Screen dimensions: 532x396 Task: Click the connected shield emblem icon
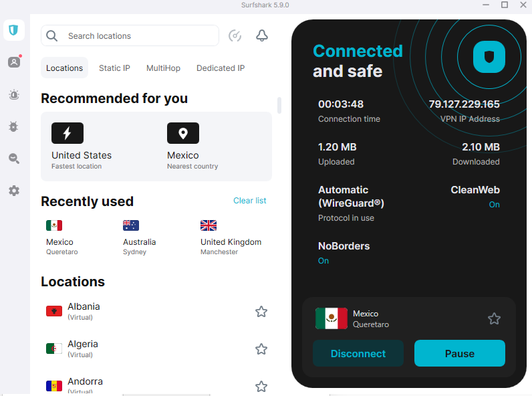[x=489, y=57]
